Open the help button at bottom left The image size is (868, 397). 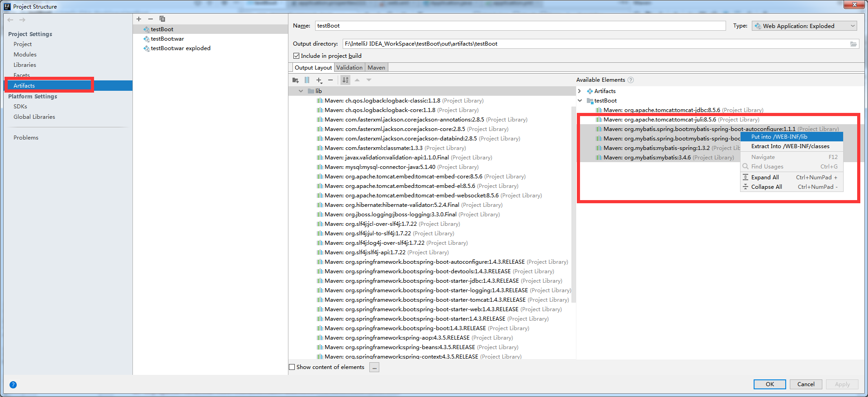click(13, 385)
